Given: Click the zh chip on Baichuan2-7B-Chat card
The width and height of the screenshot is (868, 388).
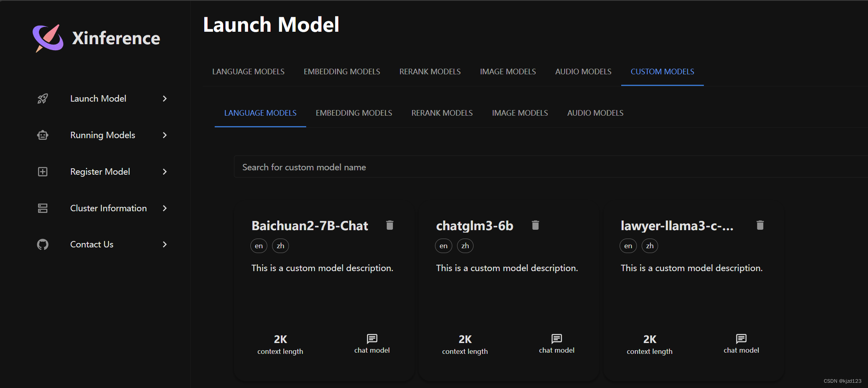Looking at the screenshot, I should tap(281, 246).
